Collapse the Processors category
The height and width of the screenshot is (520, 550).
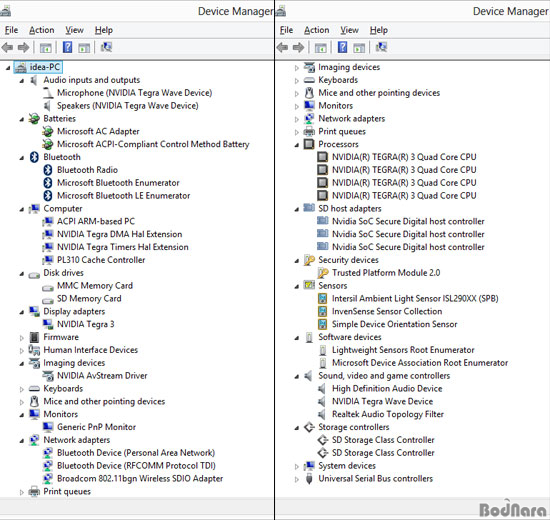point(297,145)
